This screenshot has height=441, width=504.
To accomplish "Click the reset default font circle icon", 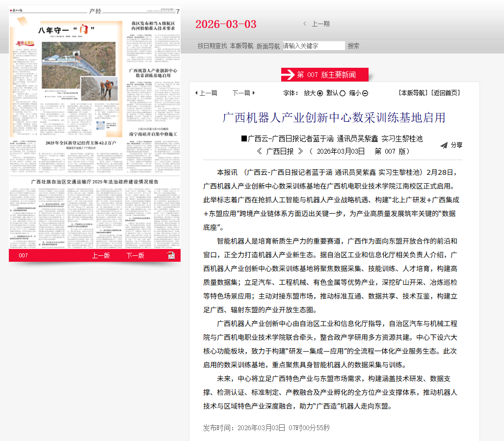I will (x=343, y=93).
